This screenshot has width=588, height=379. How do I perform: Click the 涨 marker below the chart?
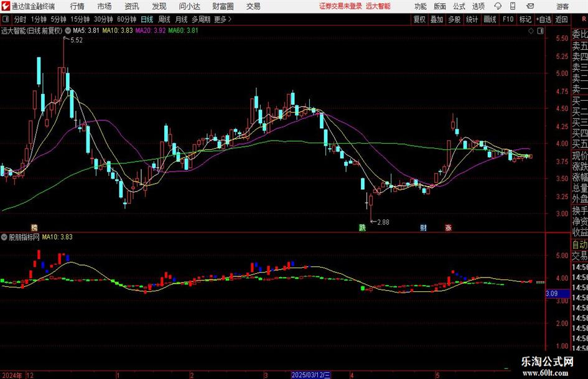click(x=448, y=227)
